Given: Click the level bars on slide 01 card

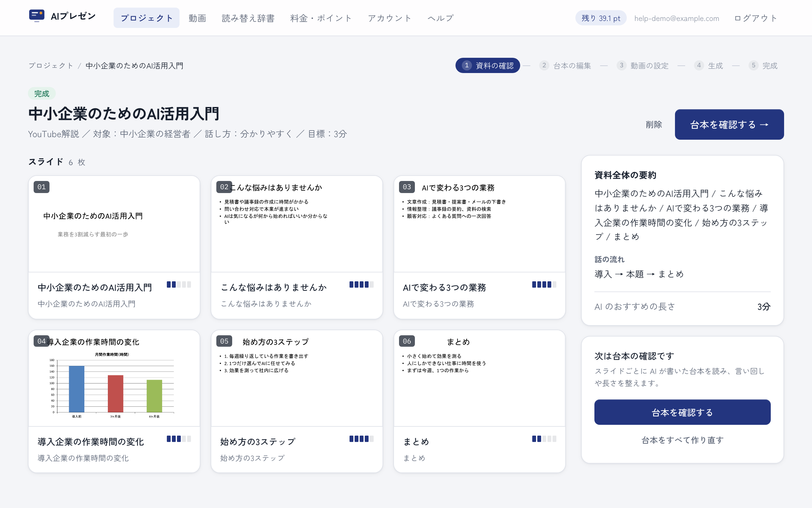Looking at the screenshot, I should point(179,284).
